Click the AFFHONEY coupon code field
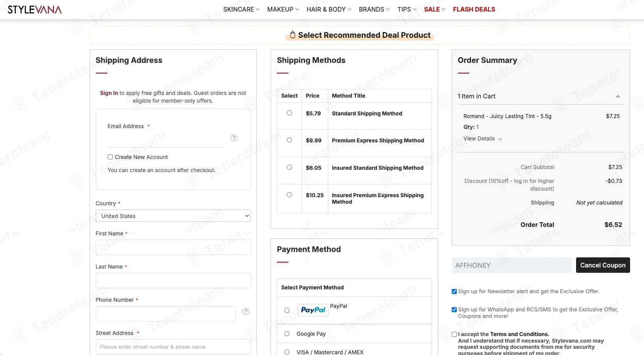This screenshot has height=355, width=644. [x=512, y=265]
